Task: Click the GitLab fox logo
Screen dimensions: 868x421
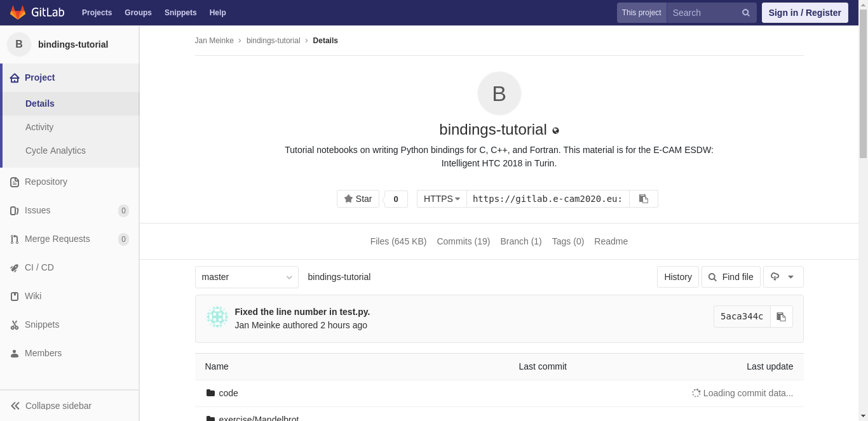Action: coord(18,13)
